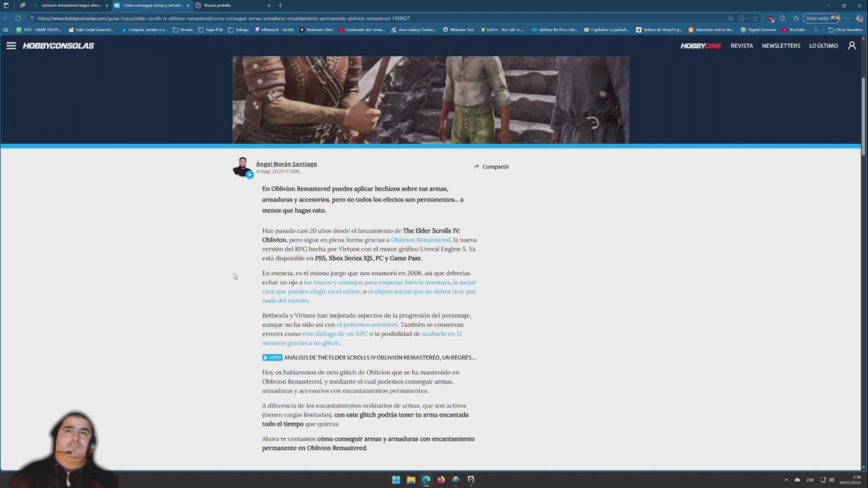
Task: Show hidden system tray icons
Action: click(x=787, y=480)
